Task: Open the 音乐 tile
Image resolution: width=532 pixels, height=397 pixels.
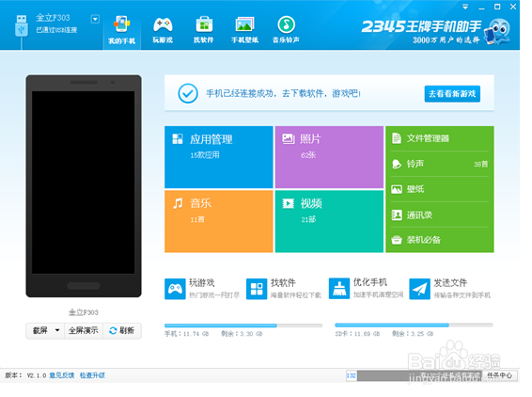Action: pyautogui.click(x=218, y=221)
